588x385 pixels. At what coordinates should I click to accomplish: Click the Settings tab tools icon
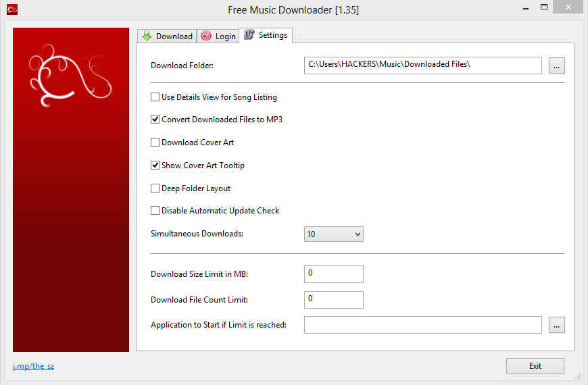pos(249,35)
